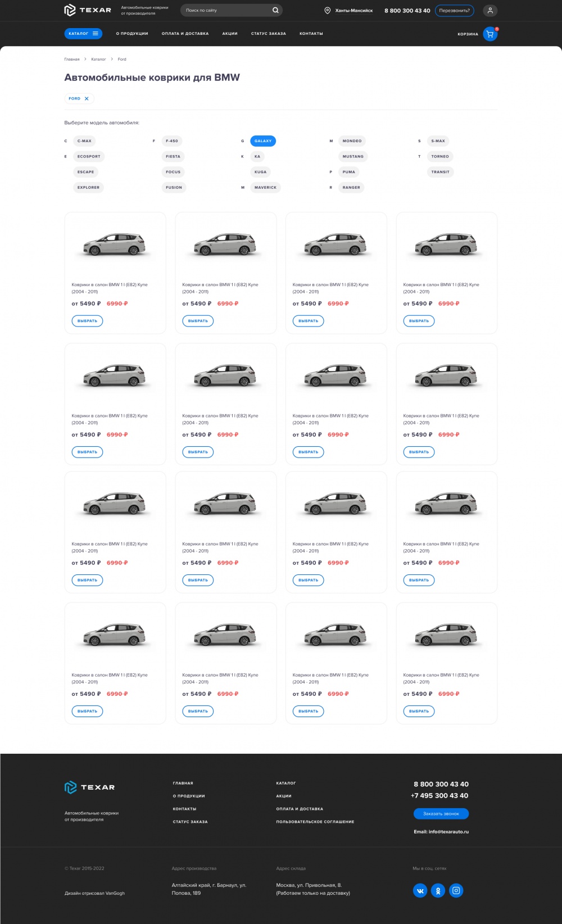Screen dimensions: 562x924
Task: Click the Перезвонить? callback button
Action: point(454,11)
